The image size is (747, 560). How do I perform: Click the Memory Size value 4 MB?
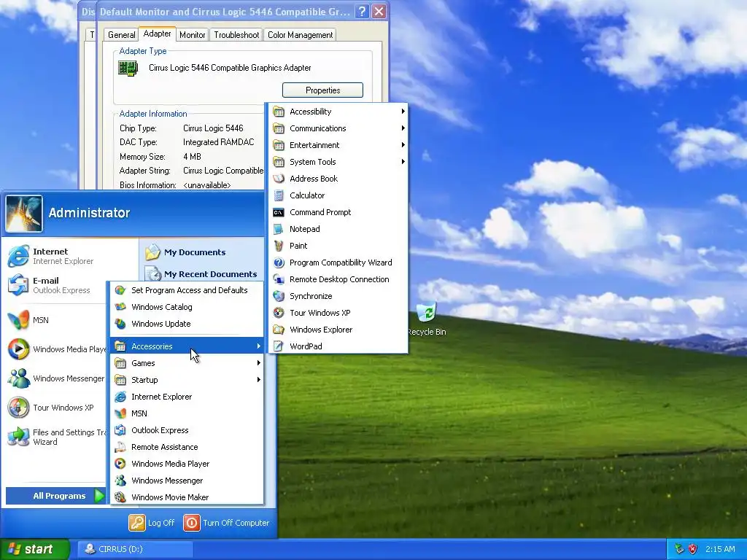pyautogui.click(x=192, y=157)
